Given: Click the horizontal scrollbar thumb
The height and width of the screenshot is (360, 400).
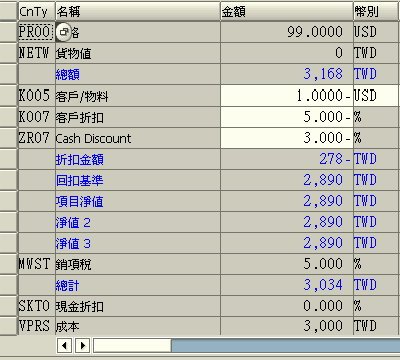Looking at the screenshot, I should click(x=132, y=345).
